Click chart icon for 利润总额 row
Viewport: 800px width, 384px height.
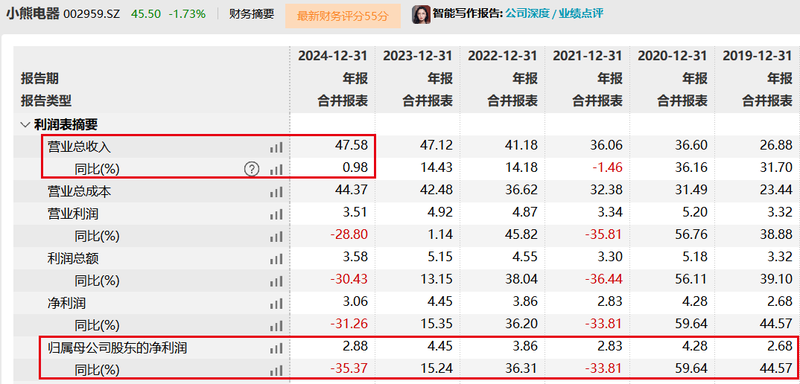(x=276, y=259)
